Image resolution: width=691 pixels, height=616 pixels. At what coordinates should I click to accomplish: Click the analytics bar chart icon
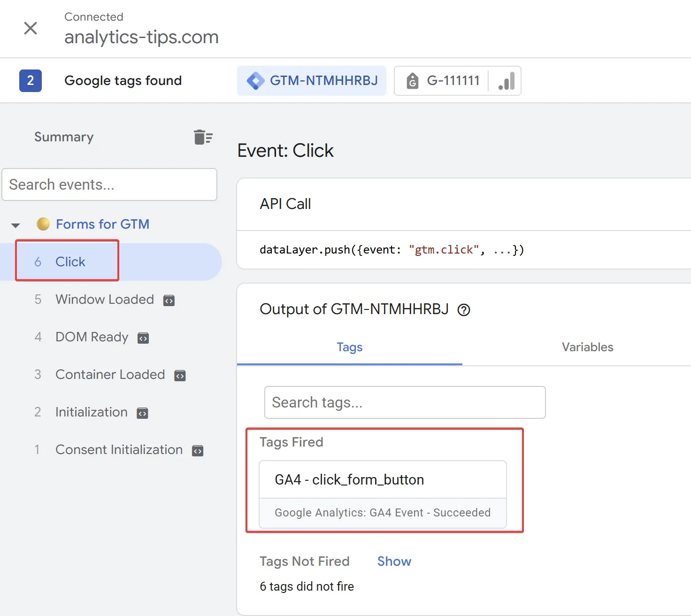tap(507, 81)
